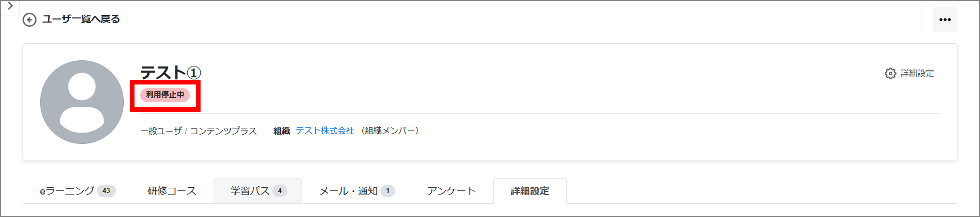Open the three-dot more options menu
This screenshot has width=980, height=217.
[x=945, y=20]
